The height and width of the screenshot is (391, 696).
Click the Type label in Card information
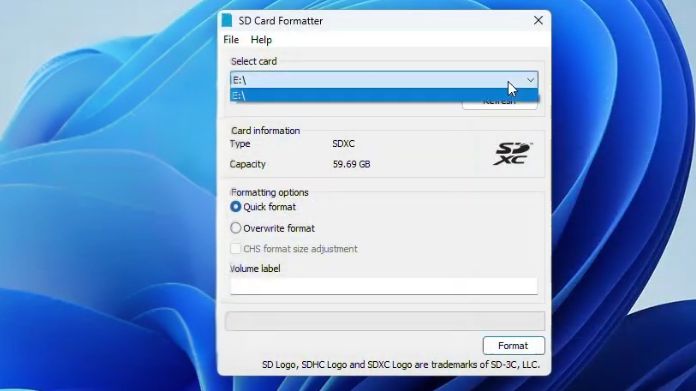pos(240,144)
